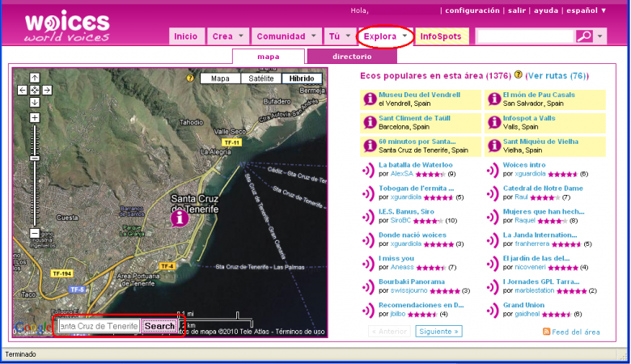Click the infospot marker on Santa Cruz map
The width and height of the screenshot is (631, 364).
pyautogui.click(x=180, y=218)
